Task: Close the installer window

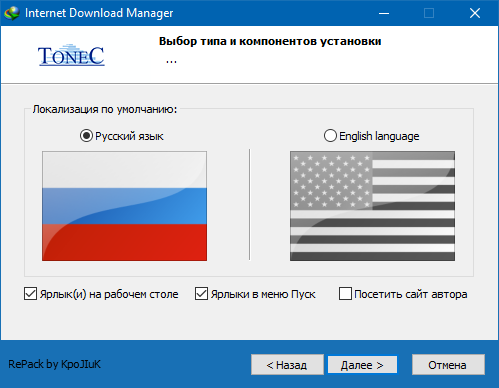Action: click(475, 13)
